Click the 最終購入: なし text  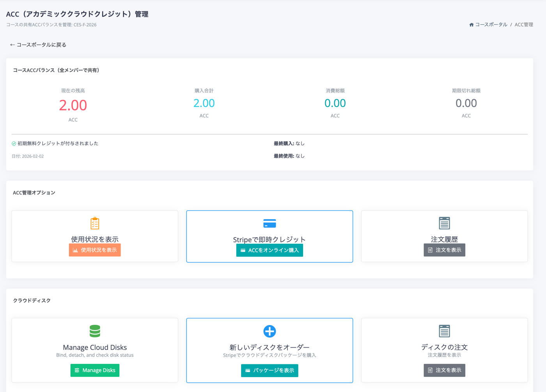[x=289, y=144]
